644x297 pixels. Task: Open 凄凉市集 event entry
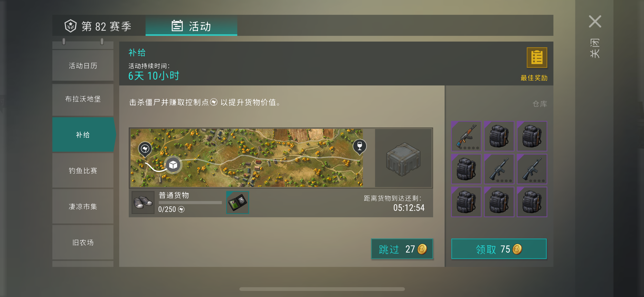click(x=83, y=207)
